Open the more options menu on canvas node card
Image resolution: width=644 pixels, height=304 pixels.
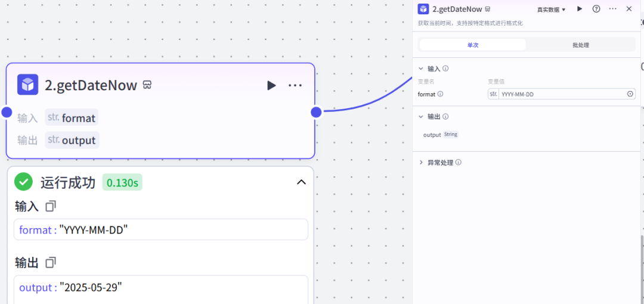295,85
